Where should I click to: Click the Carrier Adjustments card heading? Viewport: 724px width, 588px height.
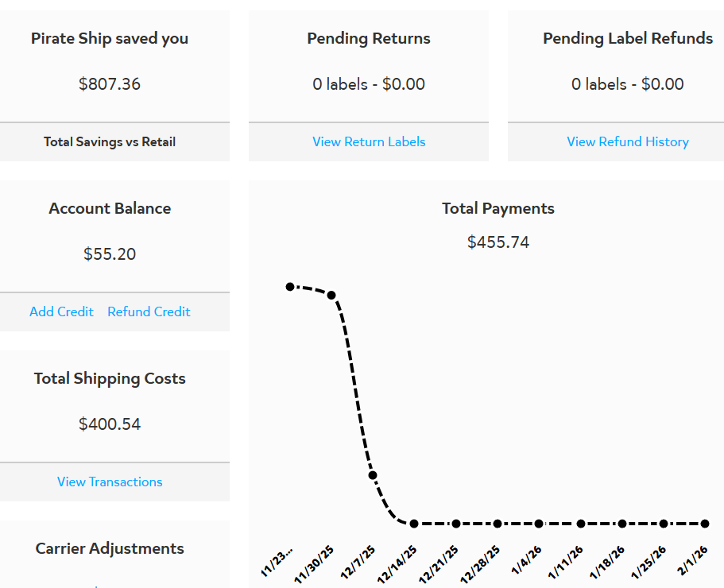tap(110, 549)
